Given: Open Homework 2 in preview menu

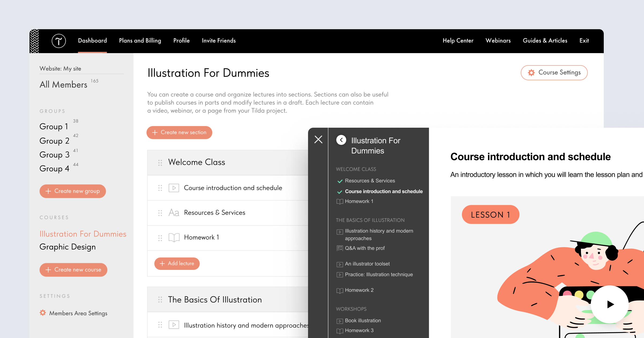Looking at the screenshot, I should click(x=359, y=290).
